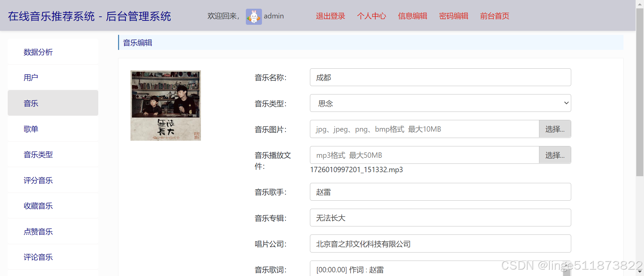This screenshot has width=644, height=276.
Task: Open 数据分析 in the sidebar
Action: click(x=53, y=52)
